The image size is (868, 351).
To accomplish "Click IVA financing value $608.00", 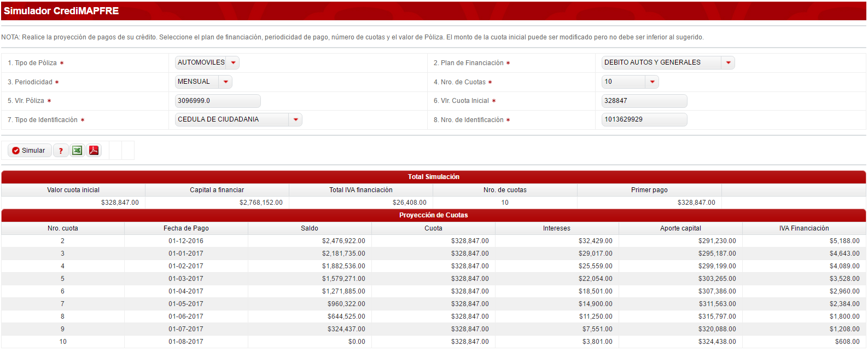I will click(847, 342).
